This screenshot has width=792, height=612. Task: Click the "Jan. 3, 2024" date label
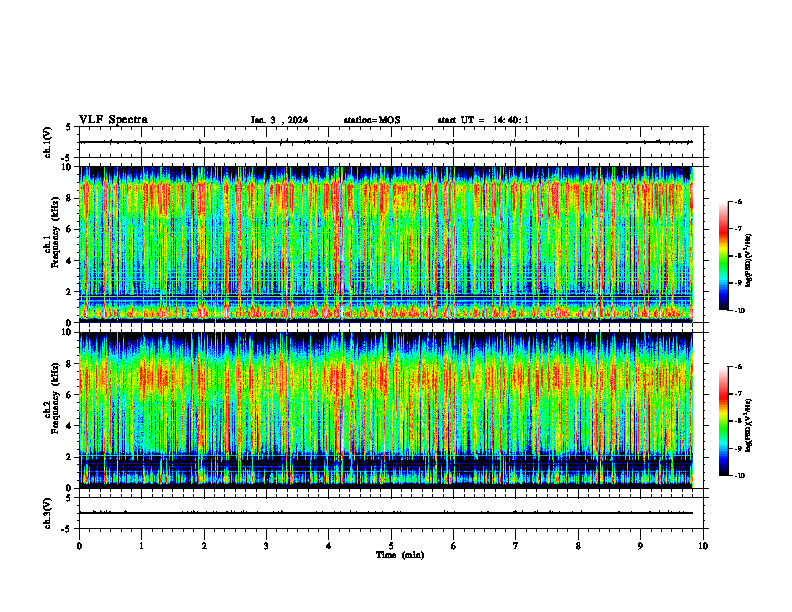[x=279, y=120]
